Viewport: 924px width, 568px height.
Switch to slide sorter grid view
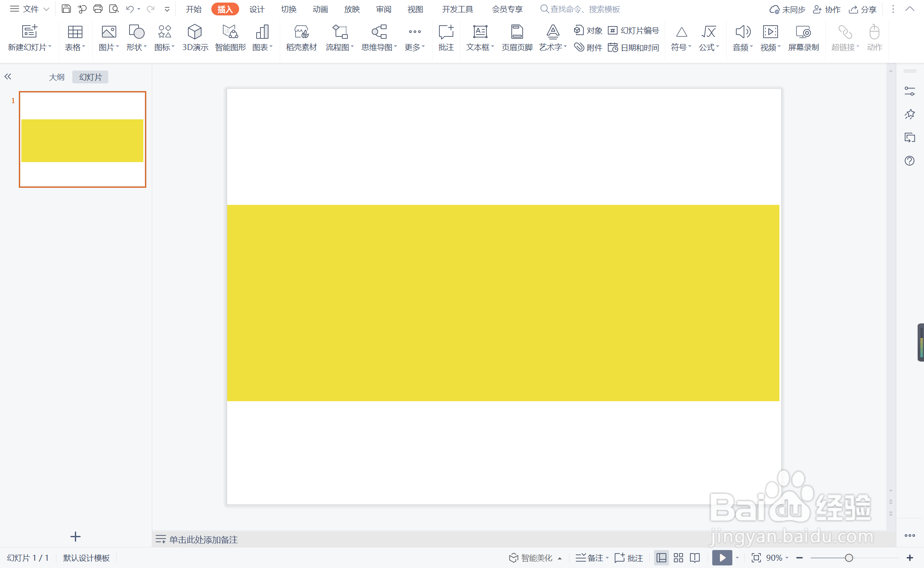678,558
